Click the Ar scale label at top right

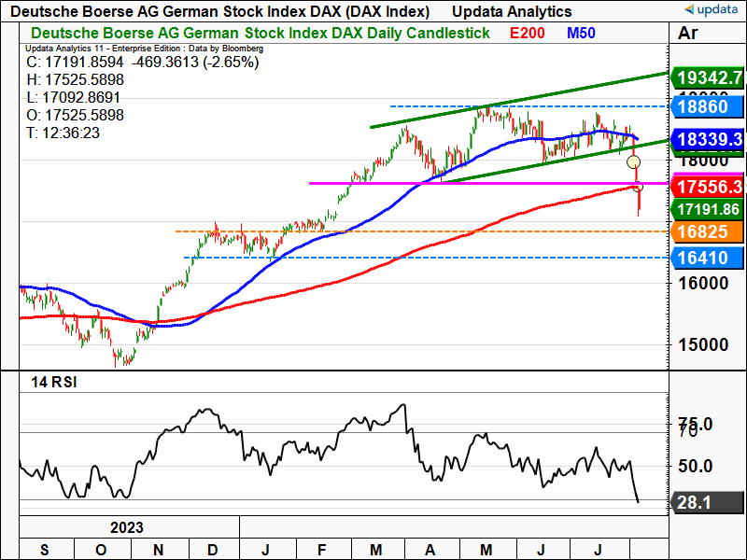click(x=688, y=34)
